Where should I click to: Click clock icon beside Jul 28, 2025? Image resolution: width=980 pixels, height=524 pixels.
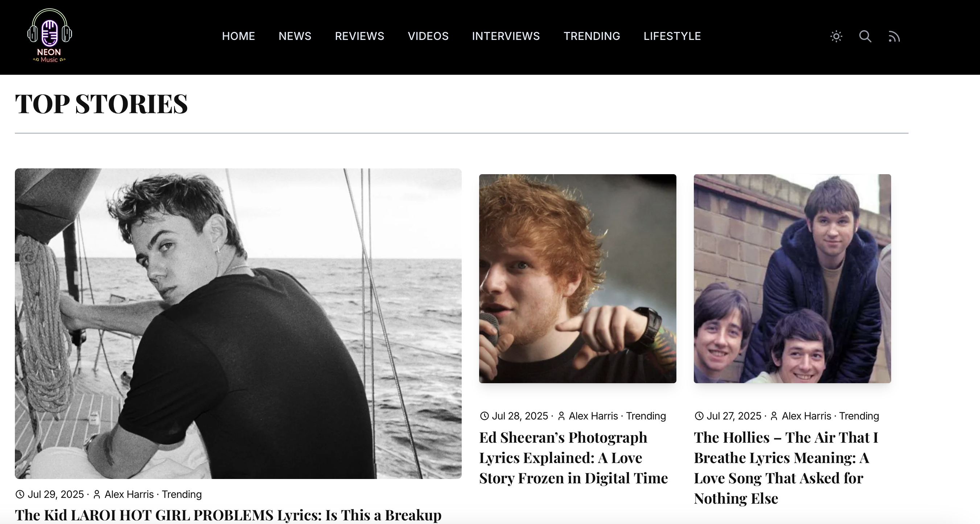(484, 416)
